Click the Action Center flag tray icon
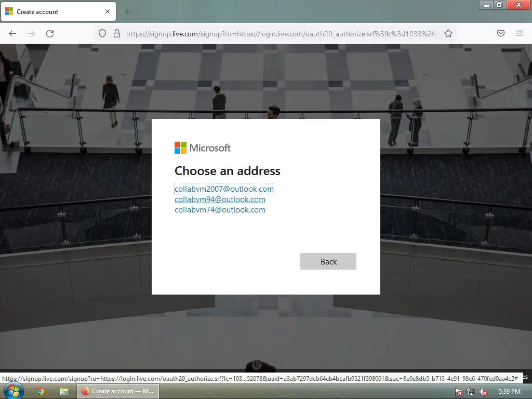The height and width of the screenshot is (399, 532). (x=458, y=392)
